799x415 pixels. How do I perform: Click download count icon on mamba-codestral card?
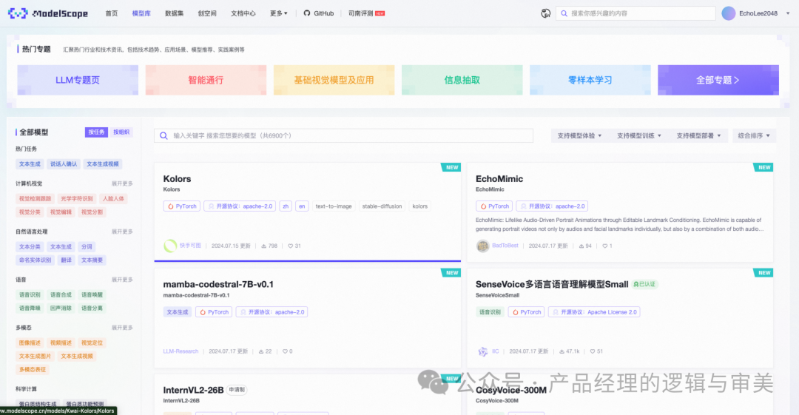[x=261, y=351]
